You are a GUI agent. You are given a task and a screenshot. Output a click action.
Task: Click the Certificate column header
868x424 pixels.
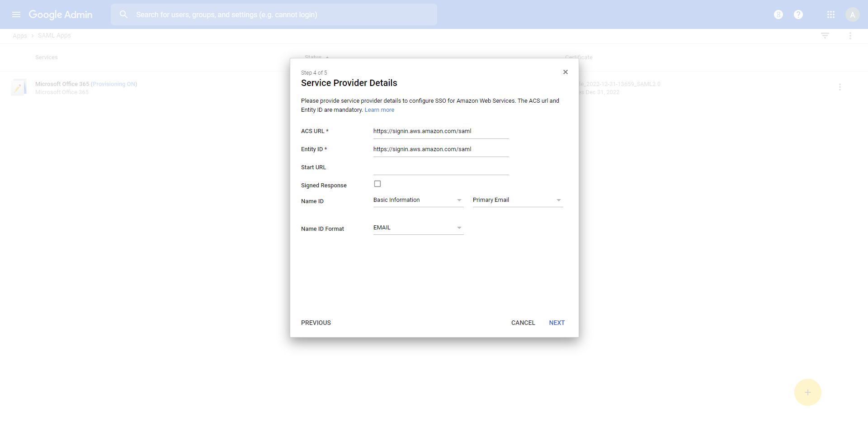click(579, 57)
